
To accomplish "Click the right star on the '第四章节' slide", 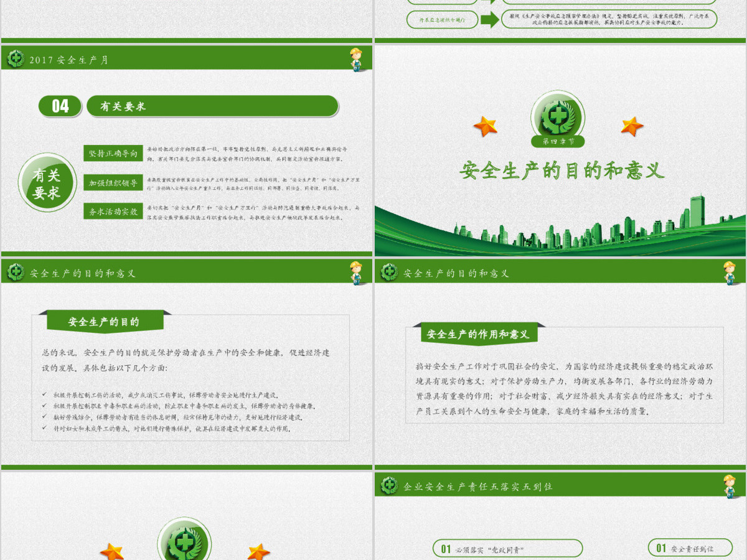I will click(632, 126).
